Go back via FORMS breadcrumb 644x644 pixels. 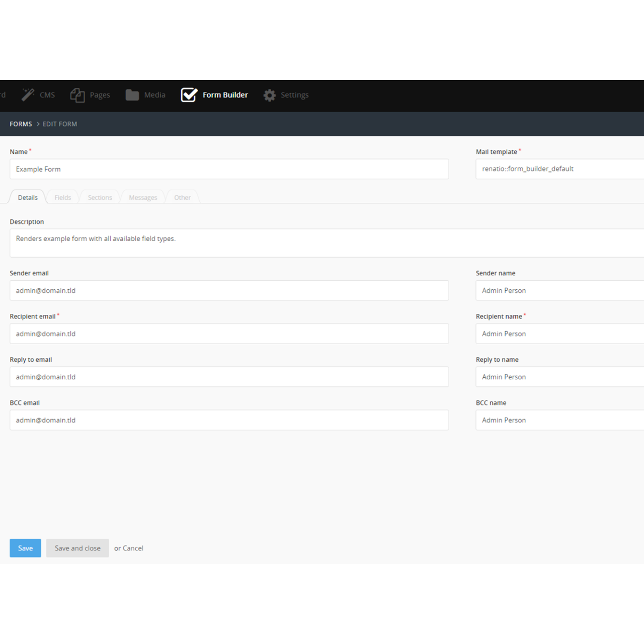(21, 124)
